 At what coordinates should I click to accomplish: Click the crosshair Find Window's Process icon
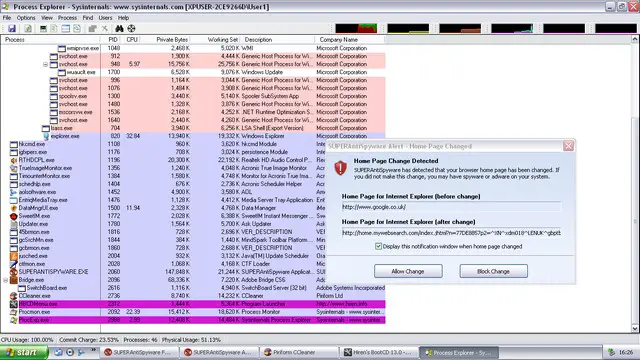pyautogui.click(x=131, y=29)
